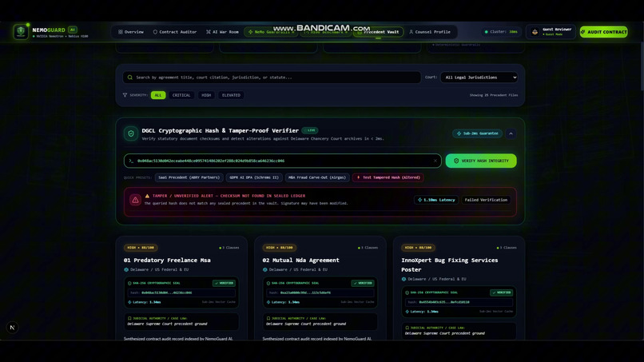644x362 pixels.
Task: Open the All Legal Jurisdictions dropdown
Action: point(479,78)
